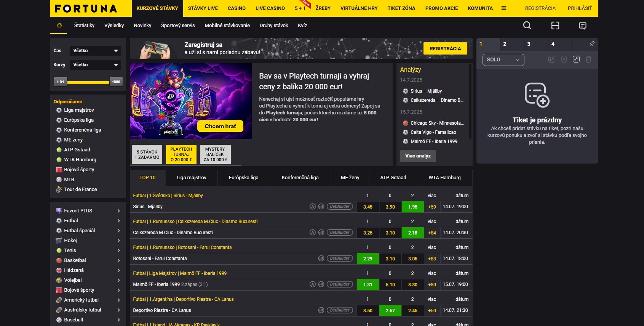Pin the ticket panel with pushpin icon
The width and height of the screenshot is (644, 326).
point(592,44)
